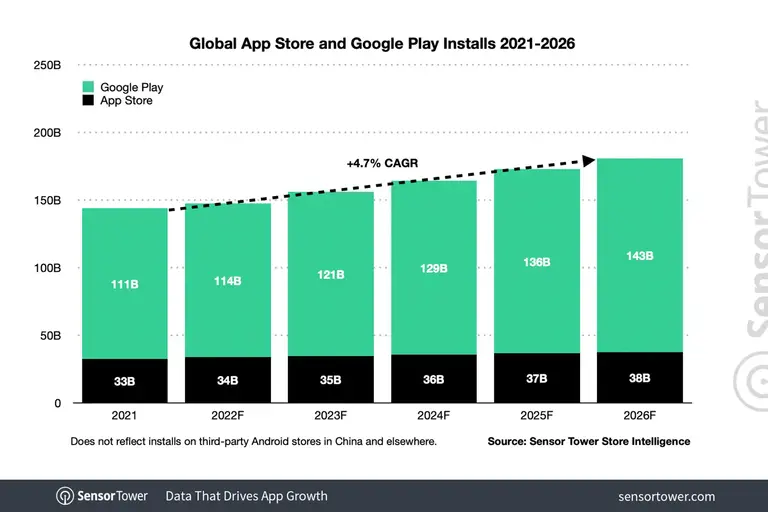Click the third-party Android stores footnote
Image resolution: width=768 pixels, height=512 pixels.
pyautogui.click(x=254, y=441)
